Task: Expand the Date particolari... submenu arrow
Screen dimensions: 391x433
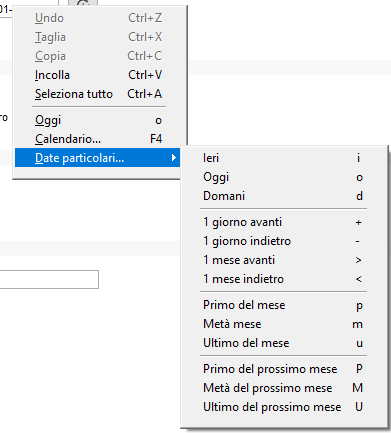Action: pos(173,158)
